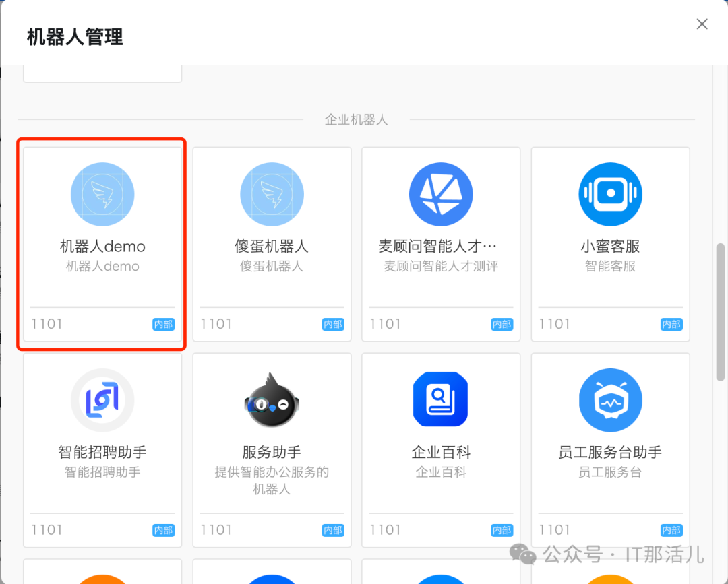Click the 服务助手 title text
Screen dimensions: 728x584
coord(272,452)
